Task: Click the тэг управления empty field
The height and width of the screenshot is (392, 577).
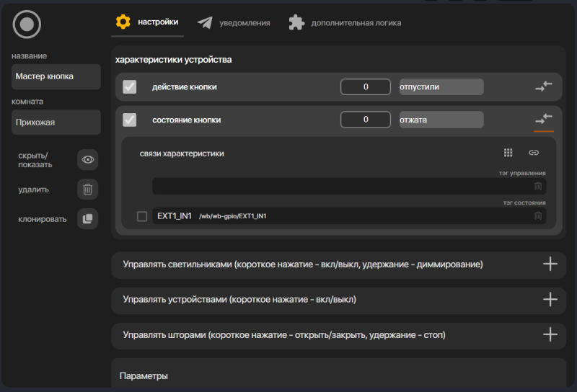Action: tap(349, 186)
